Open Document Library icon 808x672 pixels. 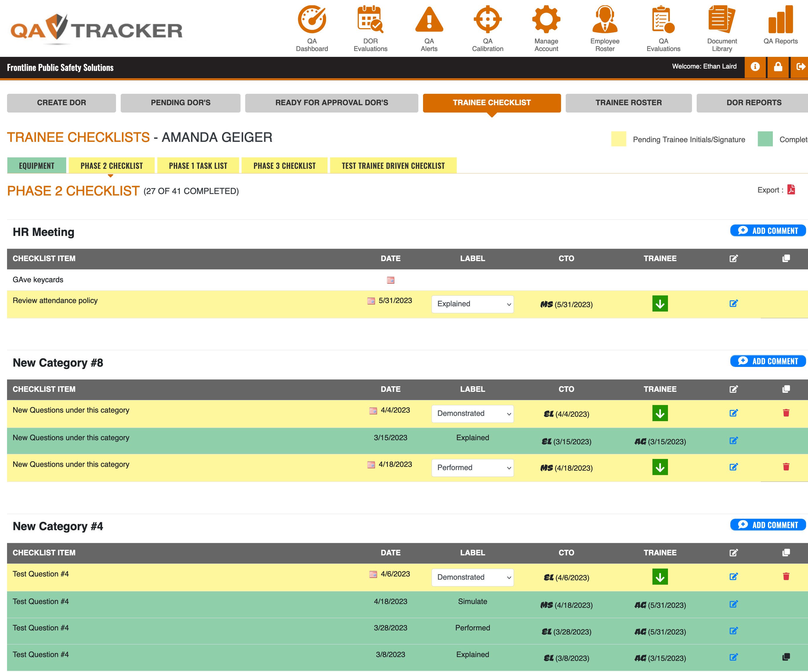point(722,19)
